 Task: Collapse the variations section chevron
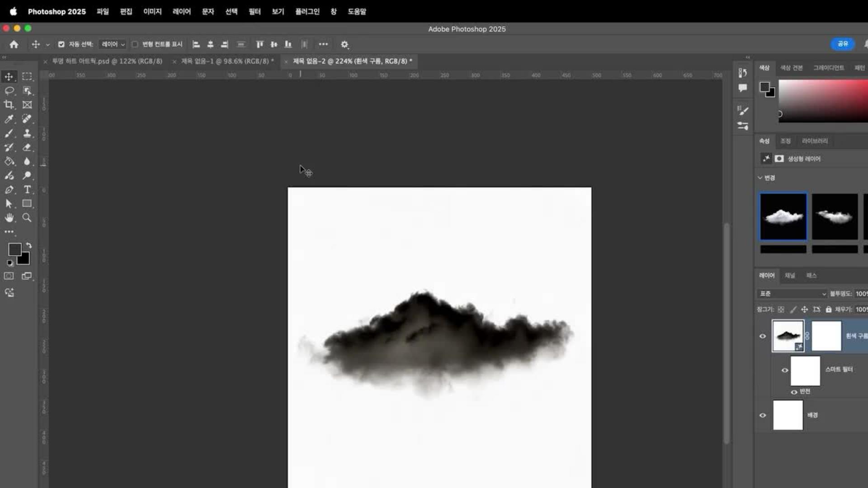click(x=760, y=178)
